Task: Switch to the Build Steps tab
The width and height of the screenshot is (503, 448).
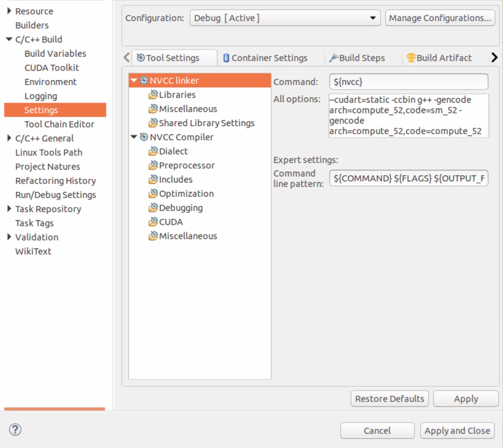Action: point(358,58)
